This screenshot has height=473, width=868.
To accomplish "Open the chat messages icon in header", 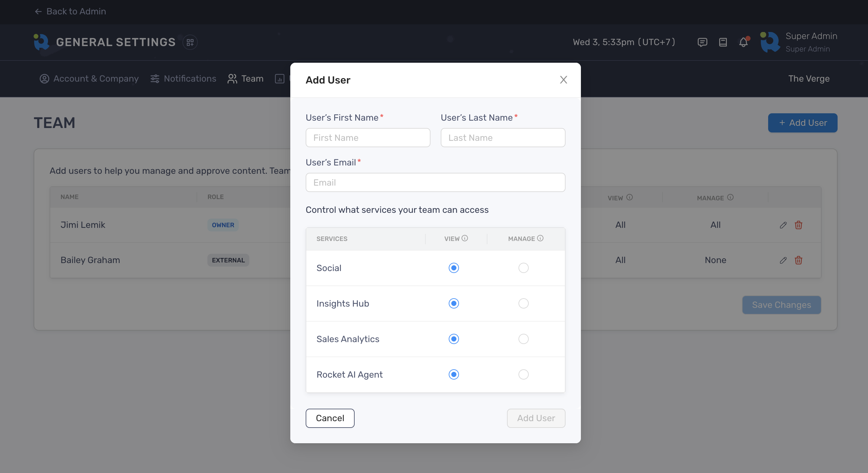I will 702,42.
